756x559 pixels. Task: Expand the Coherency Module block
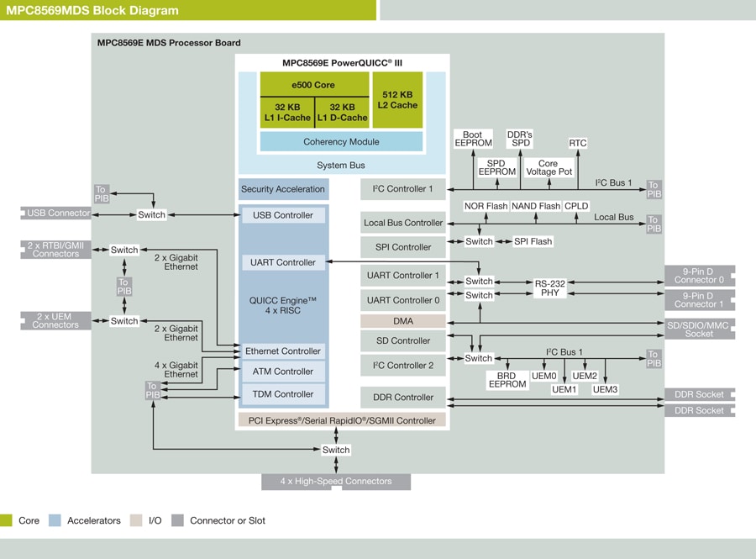pyautogui.click(x=341, y=142)
